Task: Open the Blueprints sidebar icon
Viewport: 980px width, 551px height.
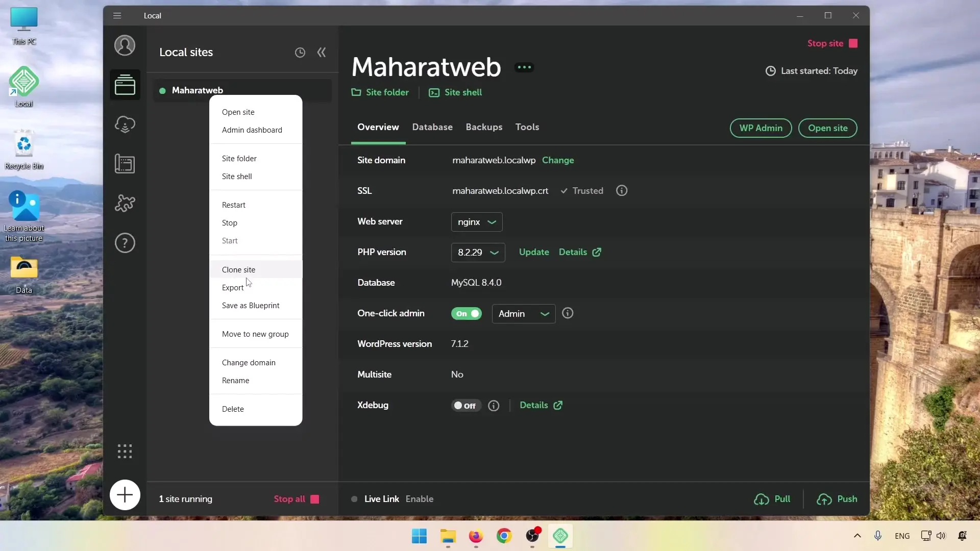Action: pos(125,164)
